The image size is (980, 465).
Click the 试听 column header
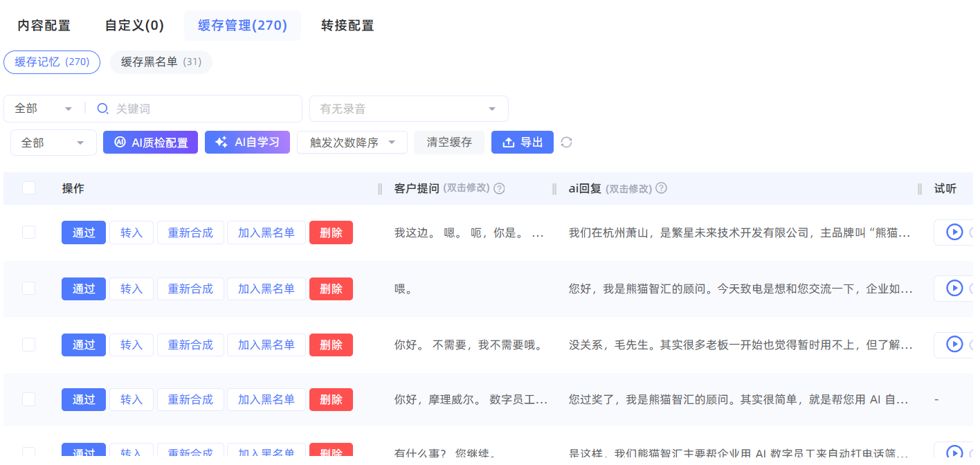945,188
